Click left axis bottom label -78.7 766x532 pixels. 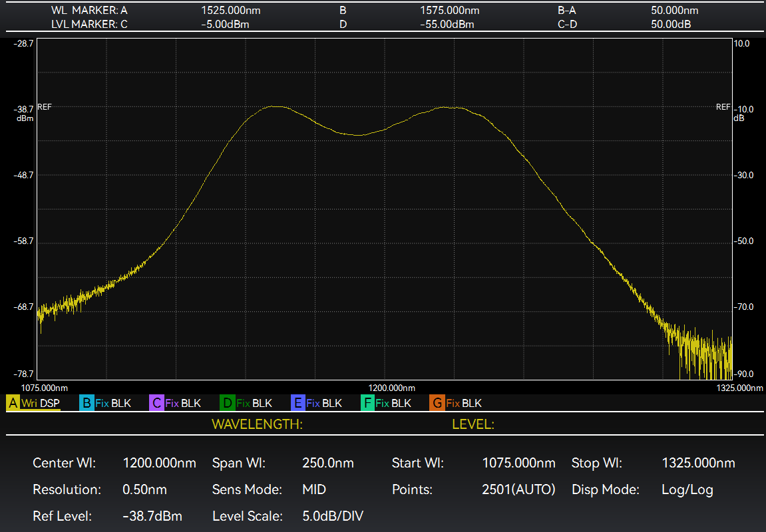click(x=23, y=374)
